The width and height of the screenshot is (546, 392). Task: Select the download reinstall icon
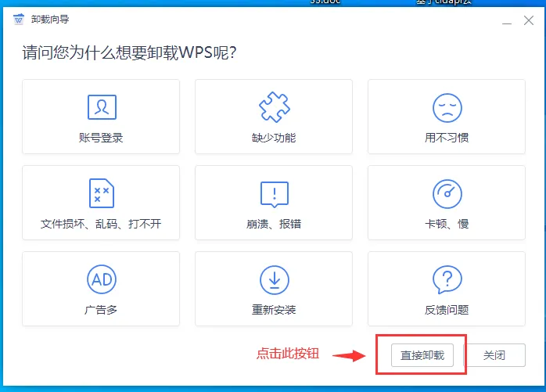[x=275, y=280]
